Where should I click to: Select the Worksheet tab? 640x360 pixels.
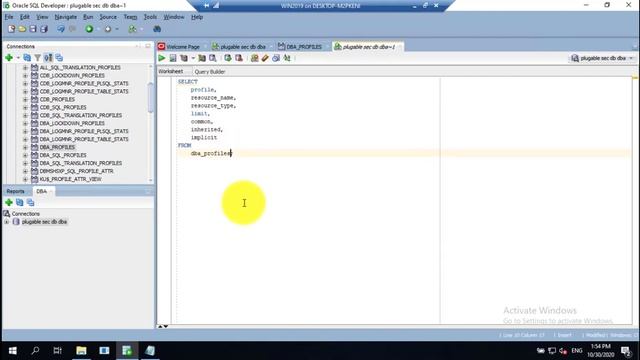[x=171, y=71]
